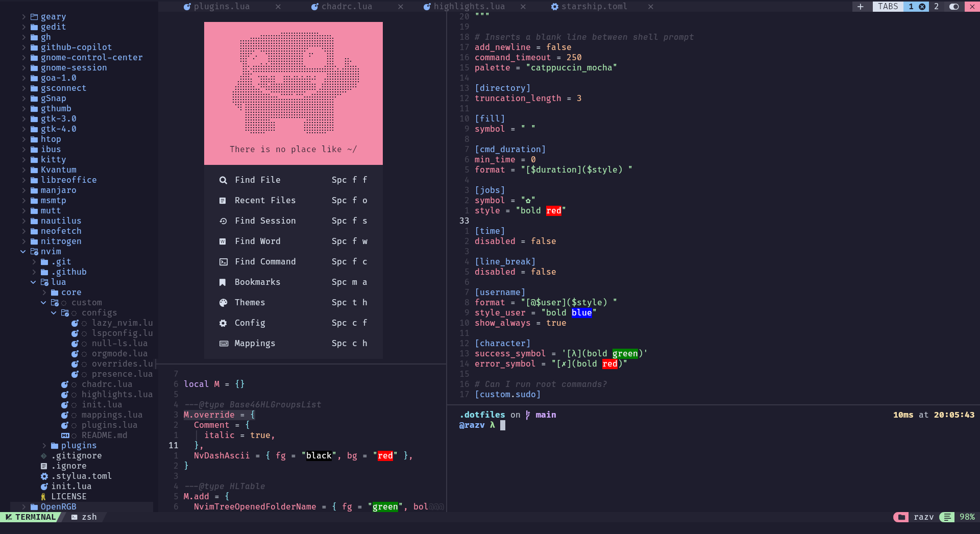Click the TABS label button
This screenshot has height=534, width=980.
(x=888, y=7)
